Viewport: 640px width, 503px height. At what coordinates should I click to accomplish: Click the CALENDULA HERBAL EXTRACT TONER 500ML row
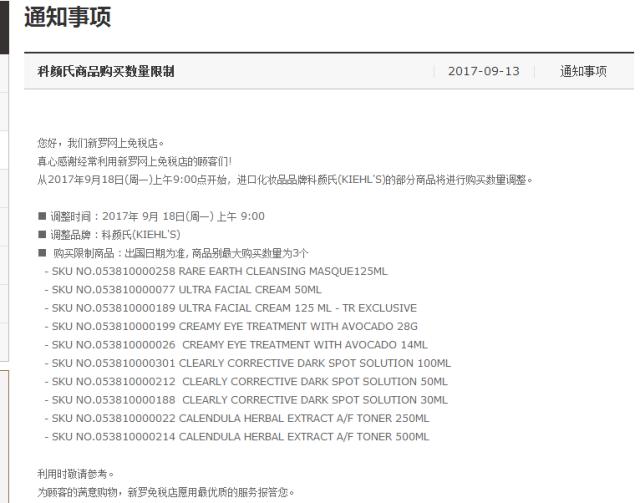(x=237, y=437)
